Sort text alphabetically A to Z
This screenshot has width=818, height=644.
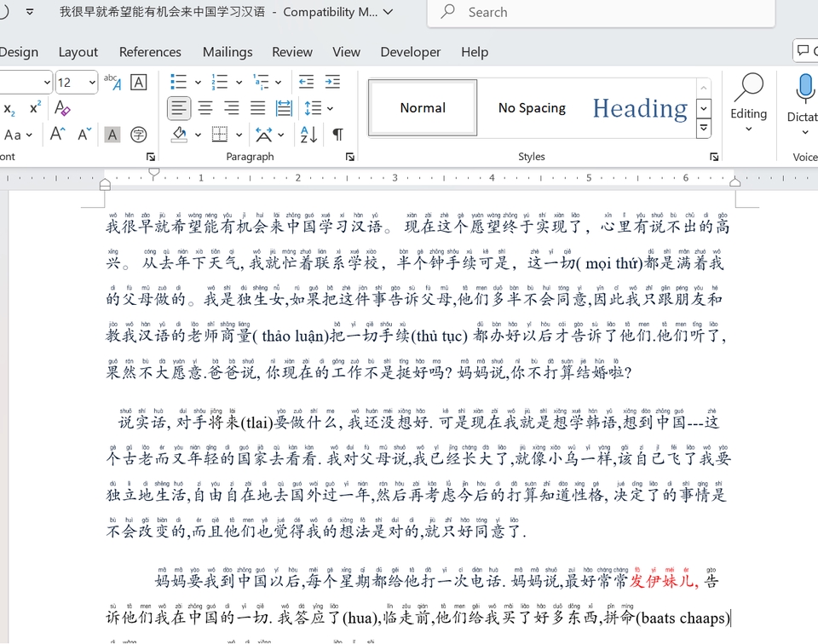point(308,135)
